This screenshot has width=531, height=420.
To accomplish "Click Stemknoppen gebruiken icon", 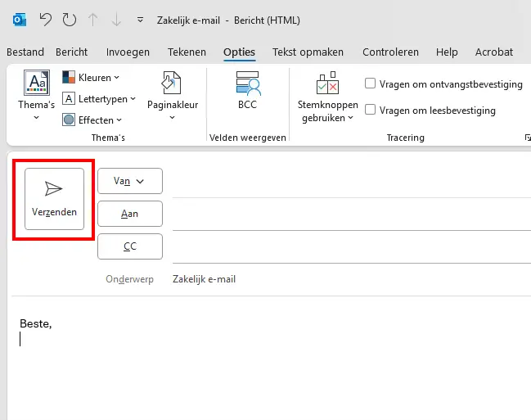I will [327, 83].
